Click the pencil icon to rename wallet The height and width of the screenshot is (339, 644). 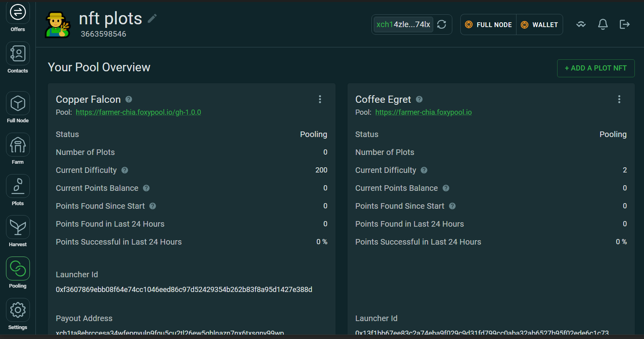click(152, 18)
